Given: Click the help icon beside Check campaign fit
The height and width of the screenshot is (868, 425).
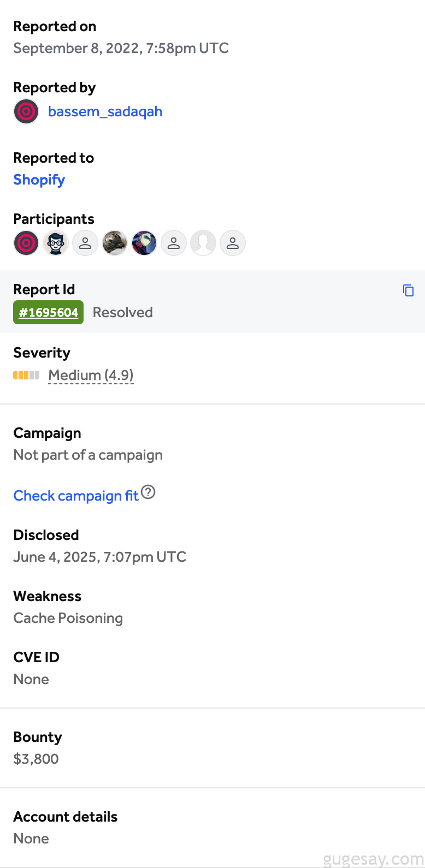Looking at the screenshot, I should pos(148,492).
